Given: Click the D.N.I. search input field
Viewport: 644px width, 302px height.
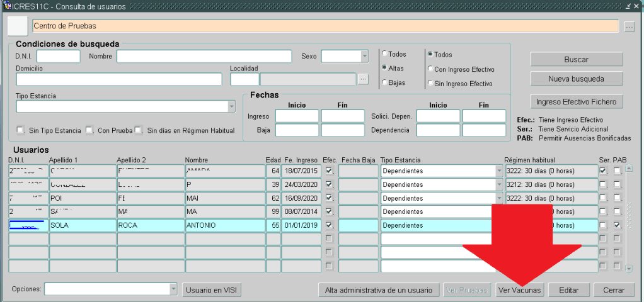Looking at the screenshot, I should pyautogui.click(x=58, y=57).
